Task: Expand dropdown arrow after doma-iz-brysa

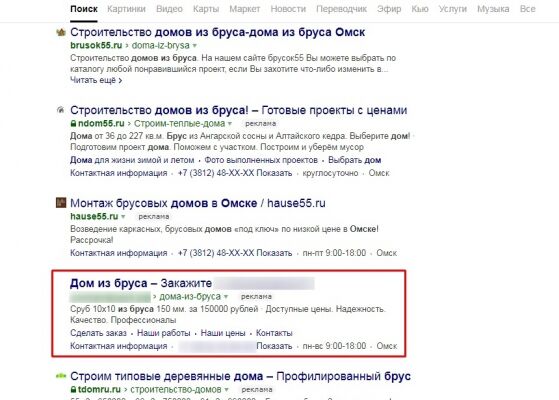Action: [195, 46]
